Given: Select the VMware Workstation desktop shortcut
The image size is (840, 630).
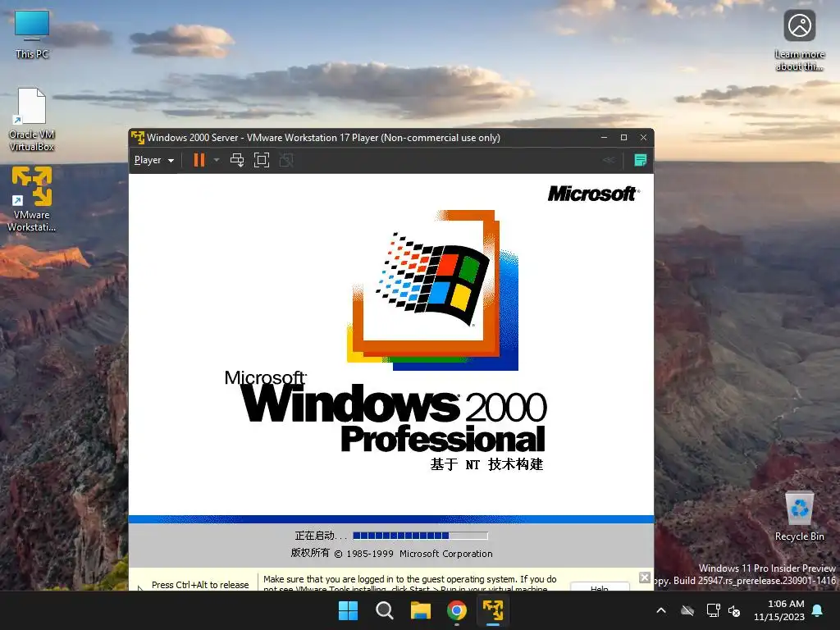Looking at the screenshot, I should click(32, 199).
